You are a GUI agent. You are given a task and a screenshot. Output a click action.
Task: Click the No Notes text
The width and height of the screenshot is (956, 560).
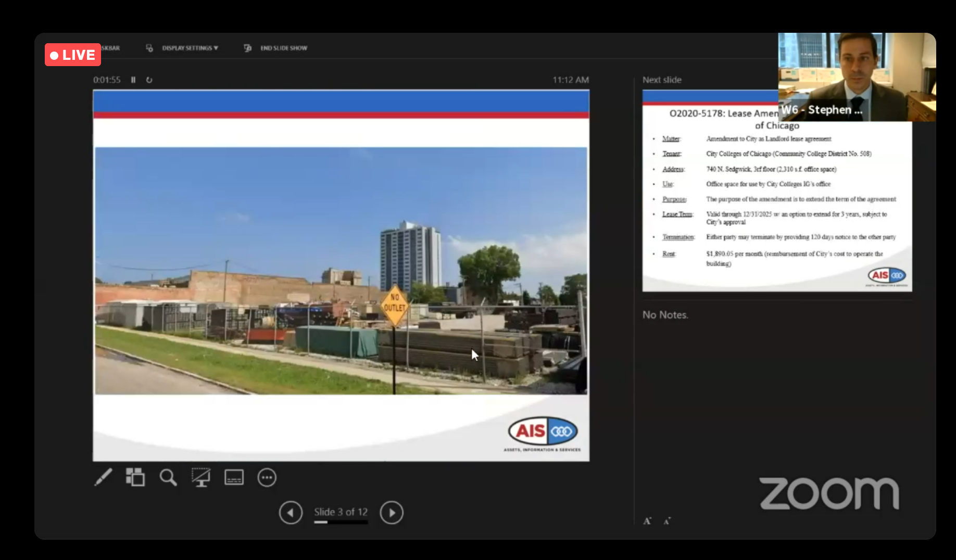pos(665,315)
